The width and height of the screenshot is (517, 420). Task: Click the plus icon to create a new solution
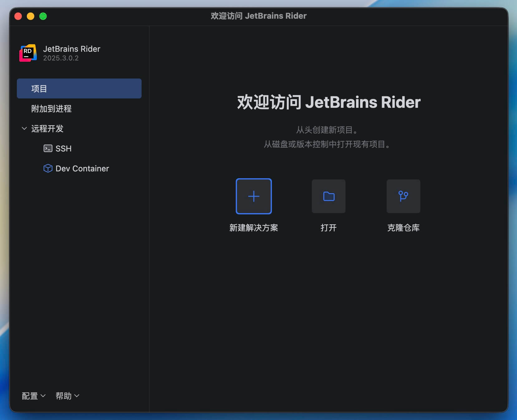coord(254,196)
